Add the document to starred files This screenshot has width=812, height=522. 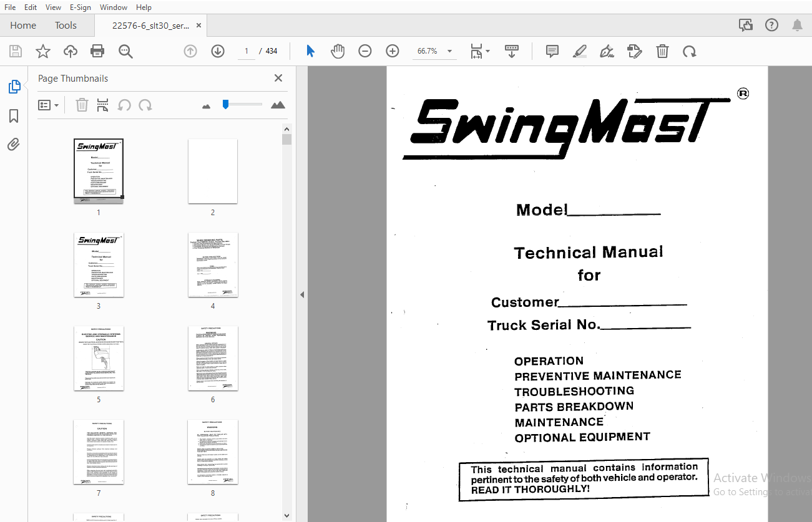43,51
